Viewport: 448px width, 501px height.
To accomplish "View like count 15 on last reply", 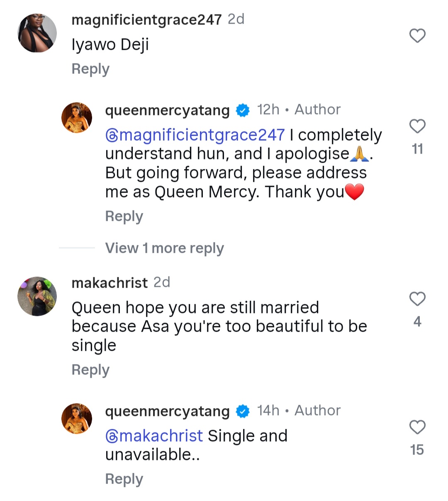I will pyautogui.click(x=417, y=450).
